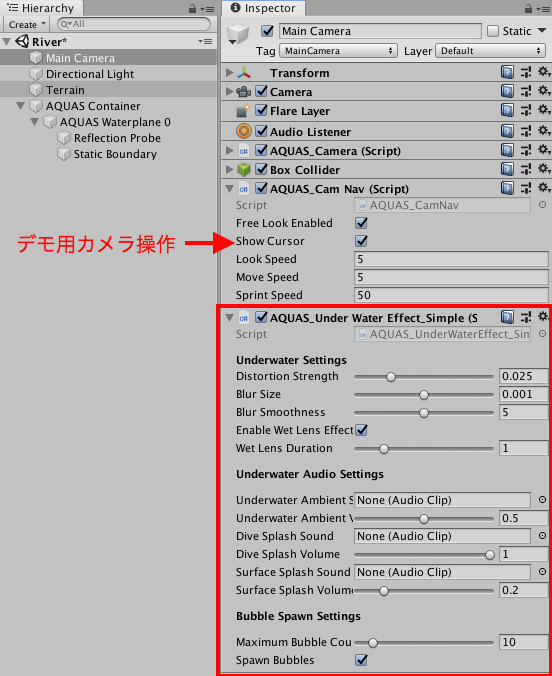The image size is (552, 676).
Task: Open help icon for Box Collider
Action: coord(507,169)
